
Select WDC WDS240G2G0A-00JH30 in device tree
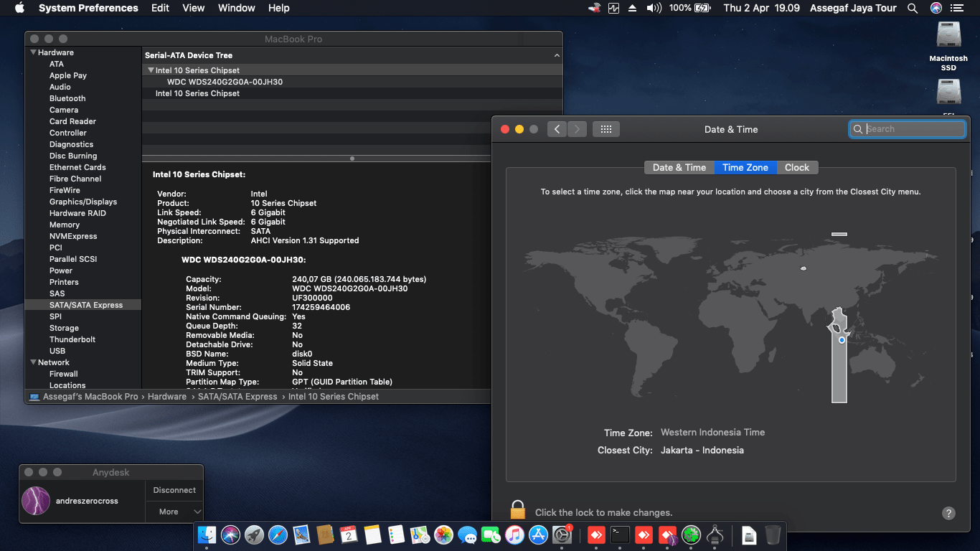point(225,82)
